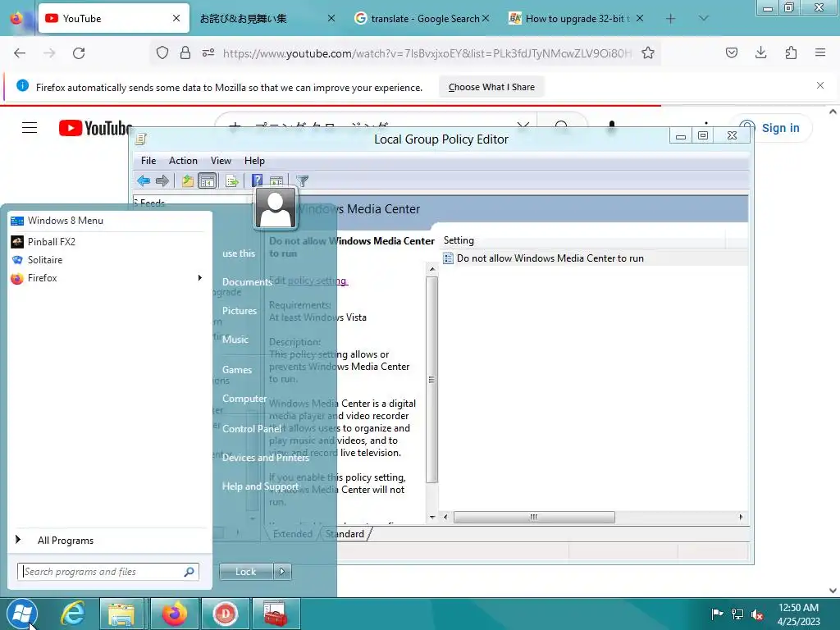The image size is (840, 630).
Task: Click the Windows Start orb
Action: pyautogui.click(x=22, y=614)
